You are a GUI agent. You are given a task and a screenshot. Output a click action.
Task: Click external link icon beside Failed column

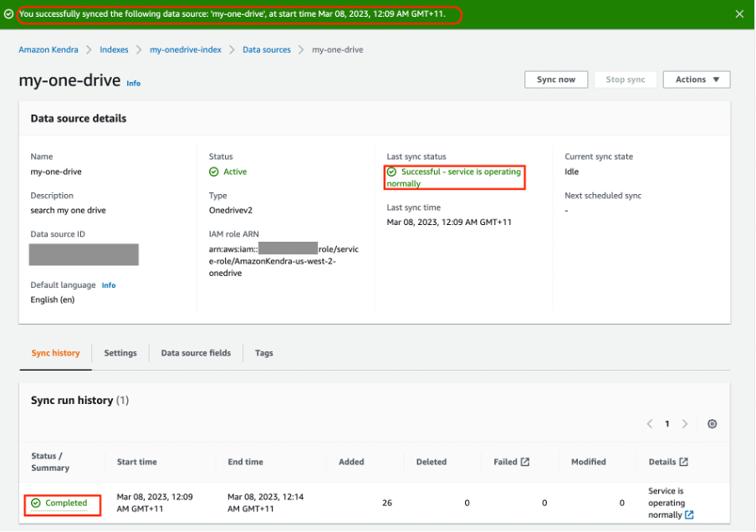(525, 462)
